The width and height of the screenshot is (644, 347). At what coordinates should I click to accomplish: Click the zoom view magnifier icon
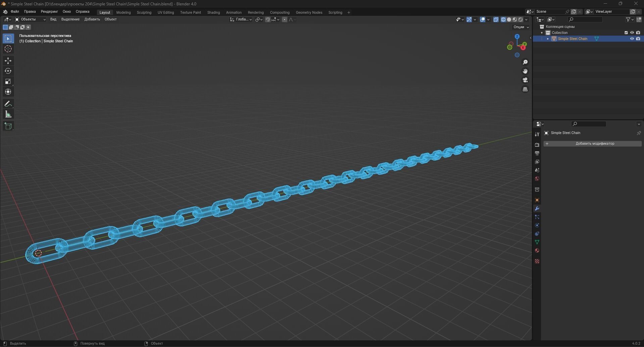[525, 62]
